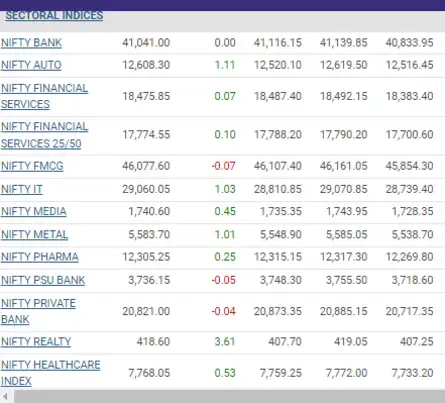Select NIFTY FMCG high 46,161.05
This screenshot has width=445, height=403.
pyautogui.click(x=344, y=166)
